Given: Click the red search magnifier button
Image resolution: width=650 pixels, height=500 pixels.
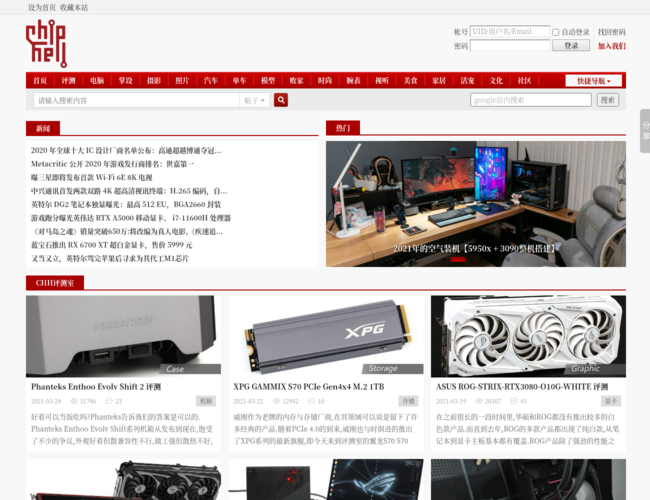Looking at the screenshot, I should coord(281,100).
